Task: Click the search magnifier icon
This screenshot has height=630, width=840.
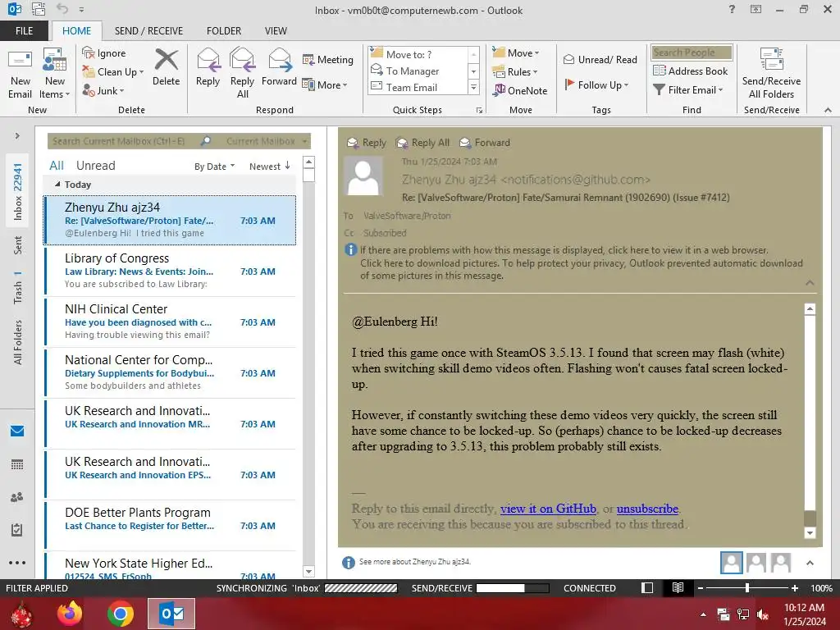Action: pyautogui.click(x=206, y=141)
